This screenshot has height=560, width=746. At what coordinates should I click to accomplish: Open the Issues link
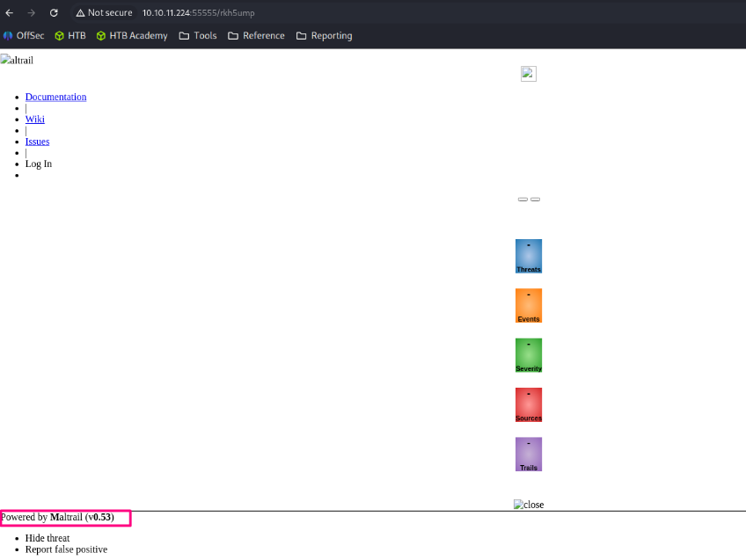[x=37, y=142]
